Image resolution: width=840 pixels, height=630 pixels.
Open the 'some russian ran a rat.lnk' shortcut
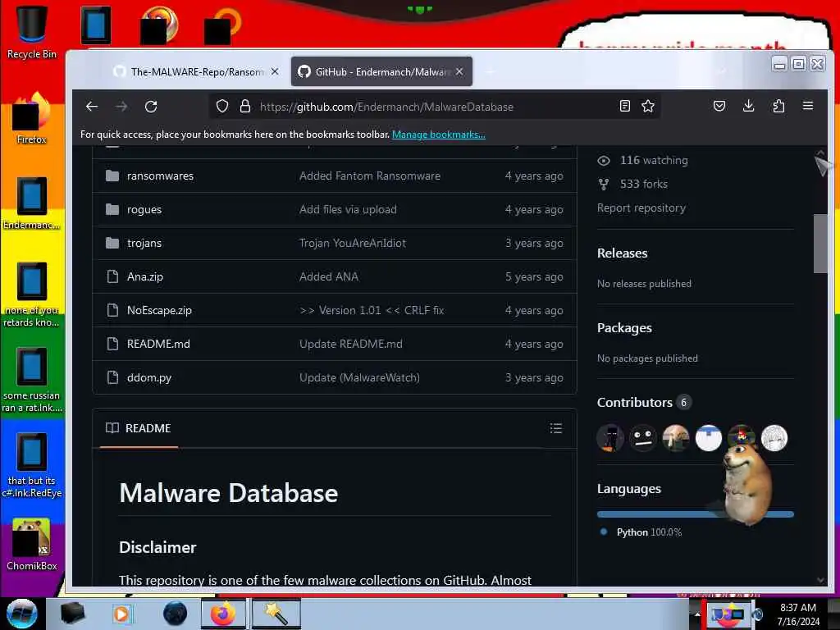tap(32, 381)
